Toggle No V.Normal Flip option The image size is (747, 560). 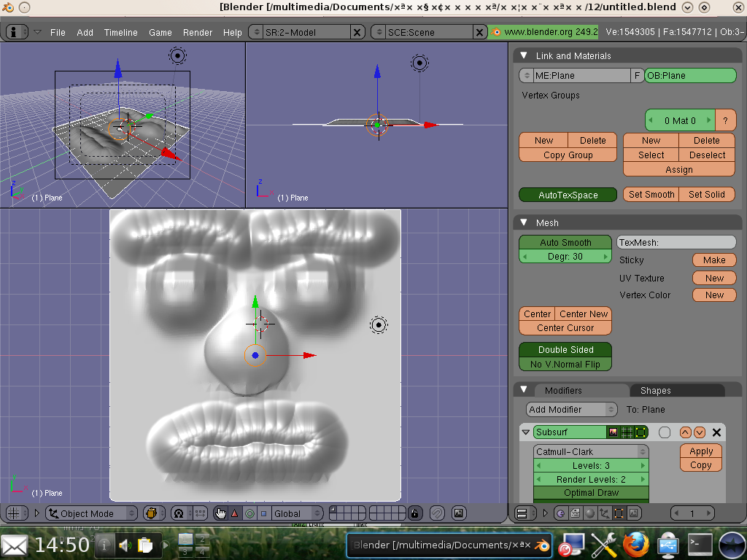coord(565,365)
